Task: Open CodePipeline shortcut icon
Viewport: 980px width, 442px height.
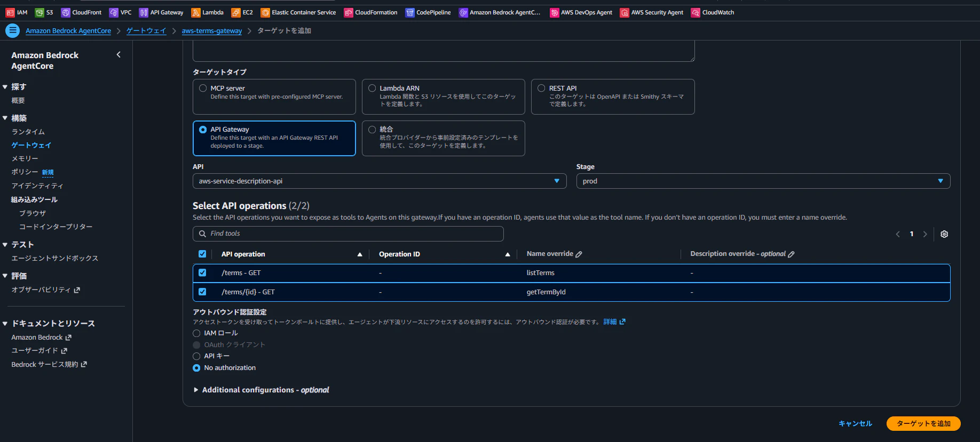Action: pyautogui.click(x=410, y=13)
